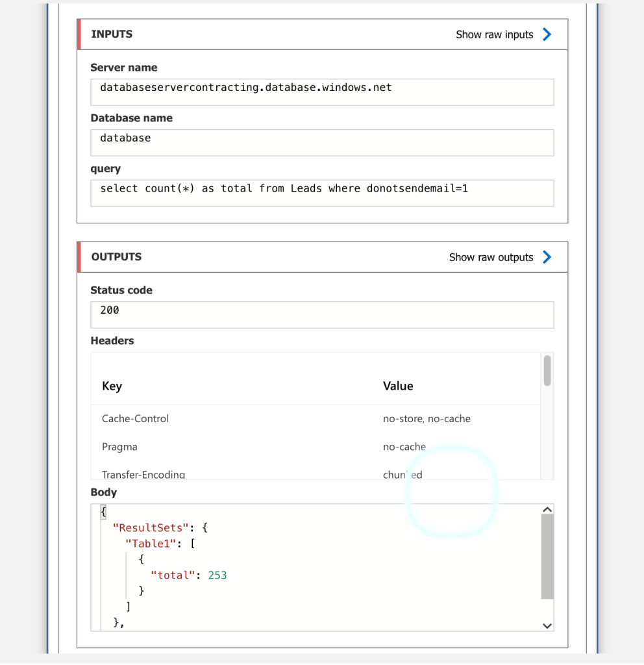Select the Cache-Control header key

[x=135, y=419]
